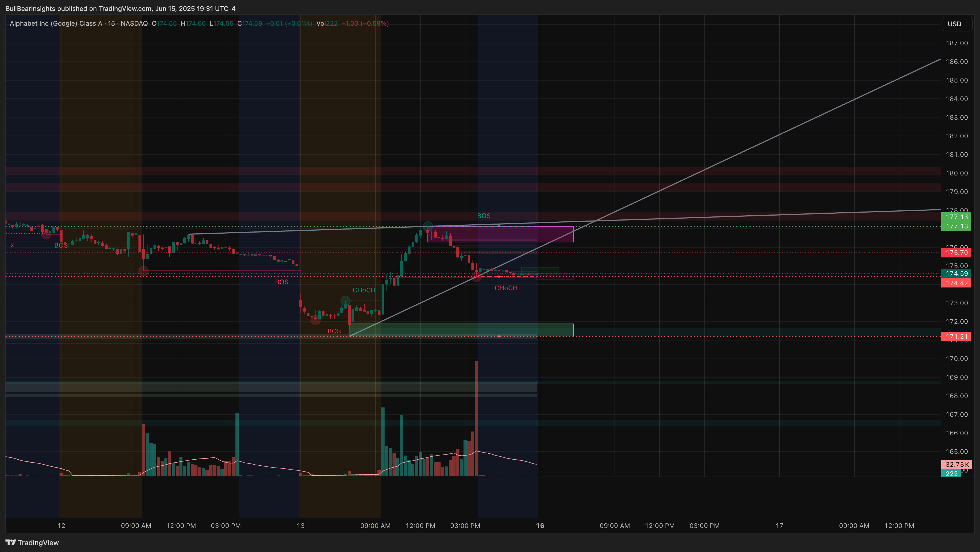
Task: Click the 174.59 current price label
Action: click(x=956, y=273)
